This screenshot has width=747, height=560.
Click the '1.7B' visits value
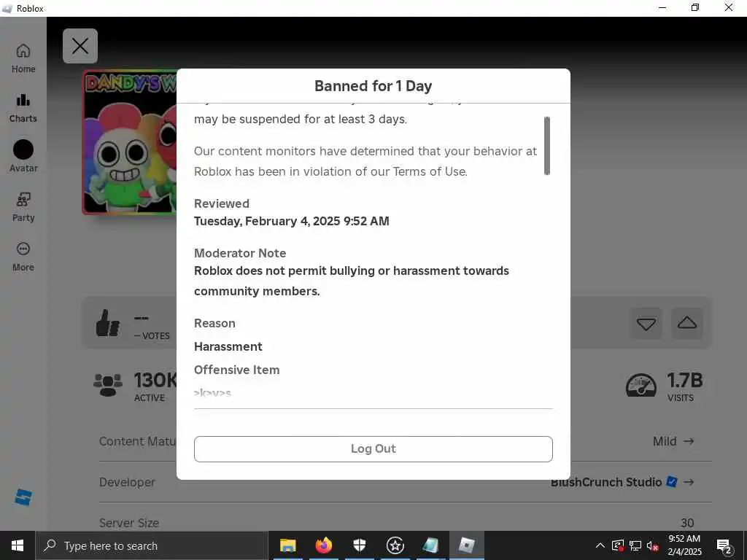[x=684, y=380]
